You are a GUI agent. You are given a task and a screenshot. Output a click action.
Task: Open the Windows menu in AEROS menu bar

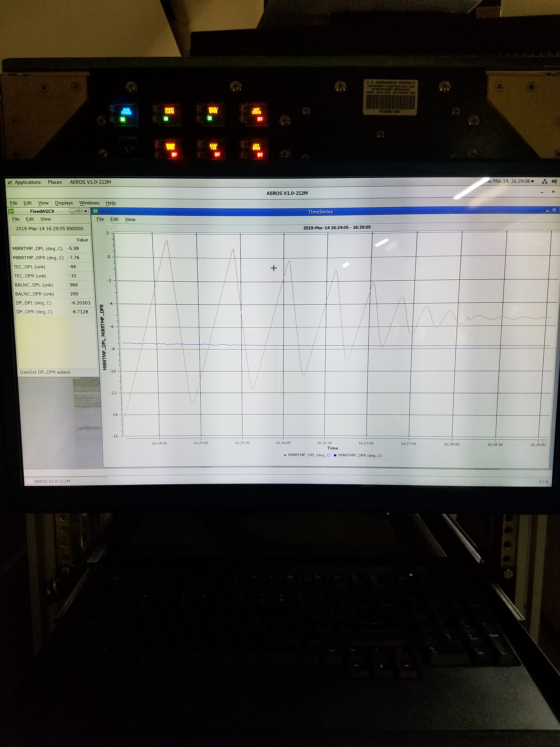(x=89, y=203)
